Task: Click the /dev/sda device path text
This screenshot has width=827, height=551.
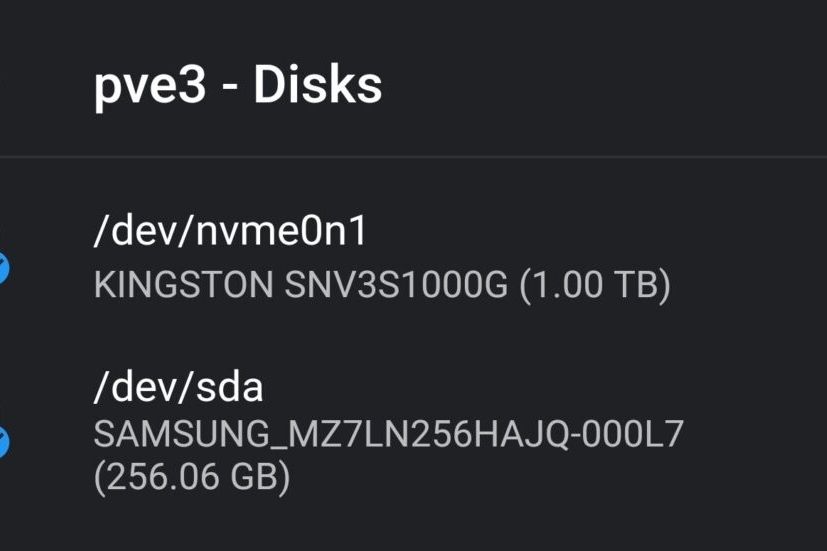Action: click(178, 387)
